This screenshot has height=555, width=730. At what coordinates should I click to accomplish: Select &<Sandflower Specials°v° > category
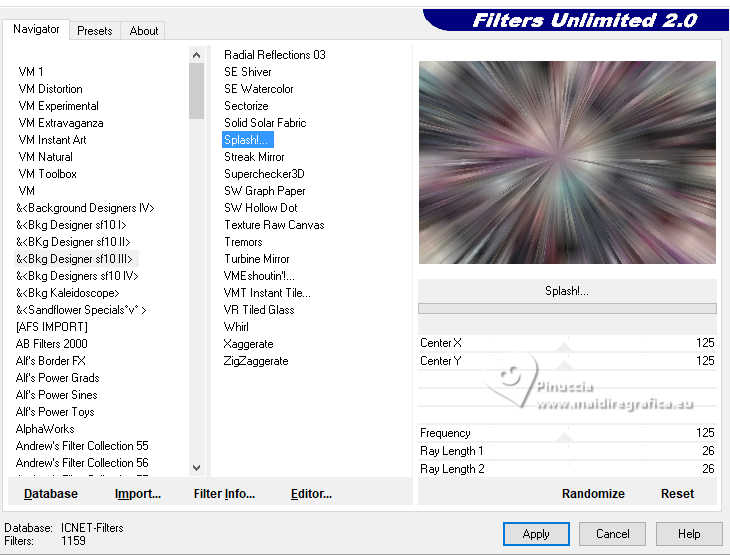(x=81, y=310)
